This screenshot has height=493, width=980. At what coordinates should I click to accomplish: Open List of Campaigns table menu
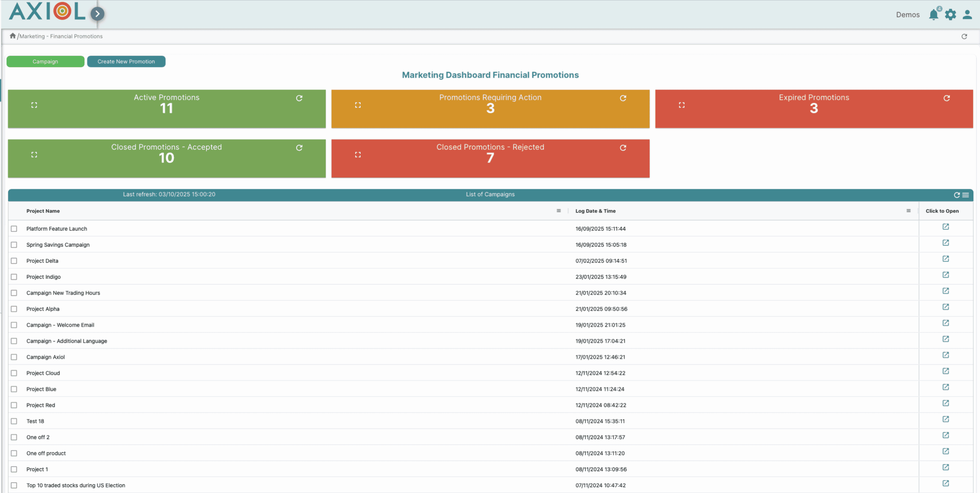[x=966, y=195]
